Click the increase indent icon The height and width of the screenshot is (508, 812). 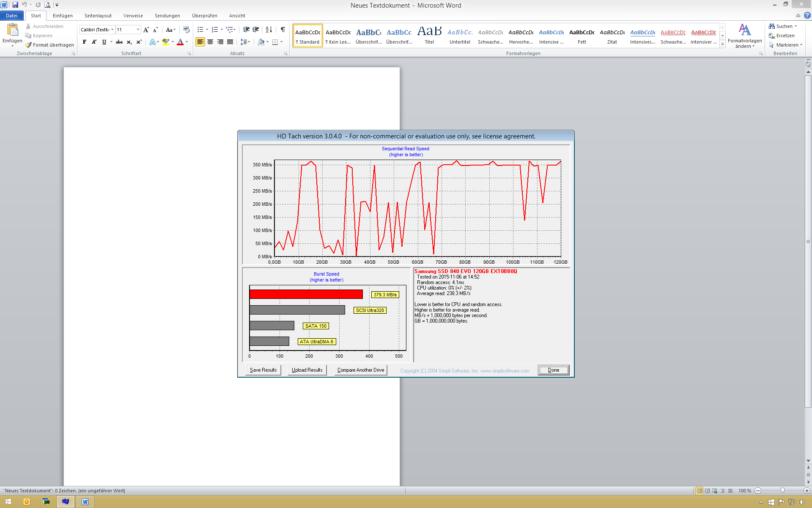click(256, 30)
